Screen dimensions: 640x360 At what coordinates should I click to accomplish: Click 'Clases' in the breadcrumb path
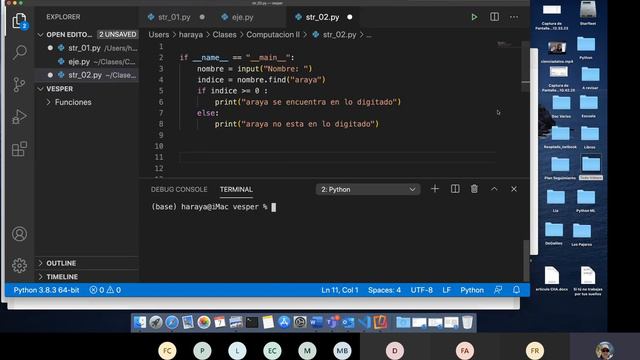[224, 35]
